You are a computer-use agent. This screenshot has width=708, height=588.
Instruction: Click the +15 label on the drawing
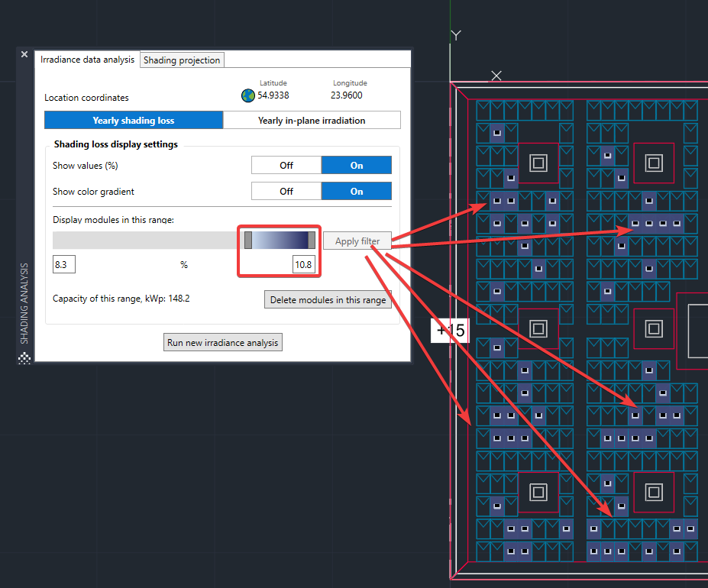point(451,331)
